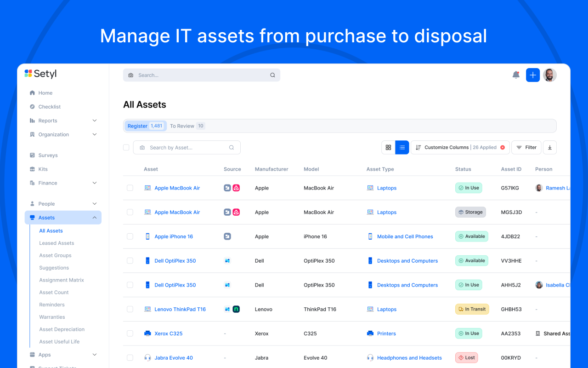Open the notifications bell
This screenshot has width=588, height=368.
pos(515,75)
